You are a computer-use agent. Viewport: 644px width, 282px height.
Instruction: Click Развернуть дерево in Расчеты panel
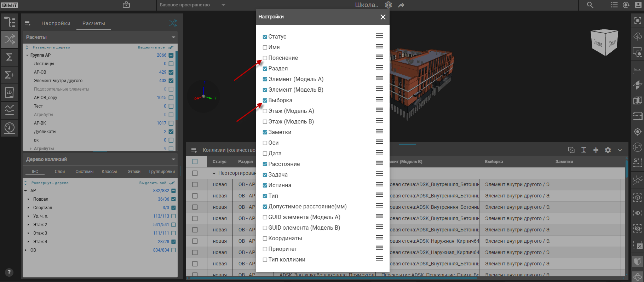click(51, 47)
